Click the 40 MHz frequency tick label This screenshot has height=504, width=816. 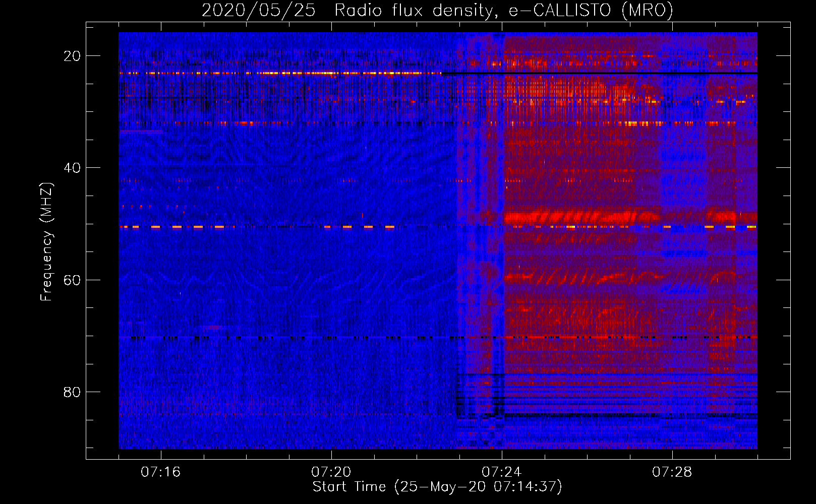(72, 168)
